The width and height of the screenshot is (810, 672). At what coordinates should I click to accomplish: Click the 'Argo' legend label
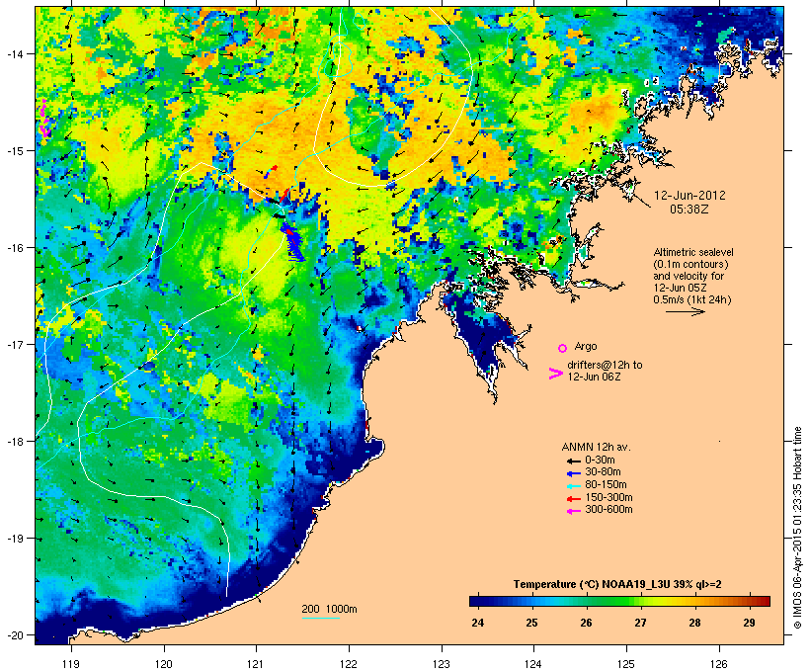pos(586,346)
